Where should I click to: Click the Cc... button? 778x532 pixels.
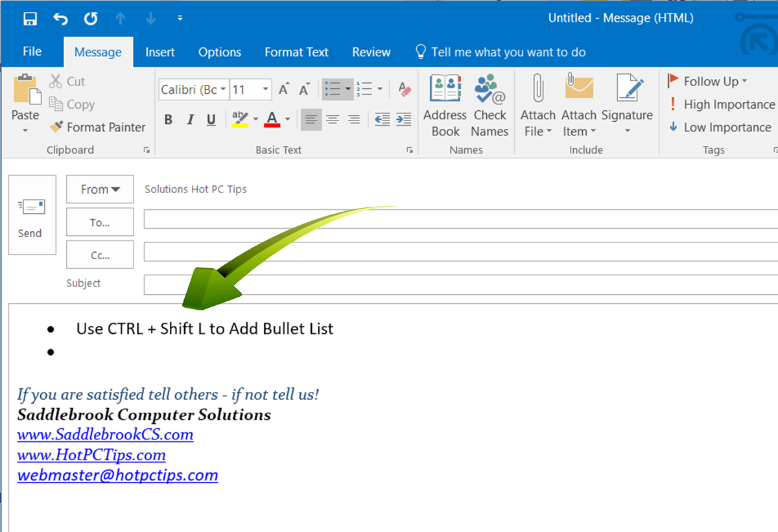(x=100, y=255)
